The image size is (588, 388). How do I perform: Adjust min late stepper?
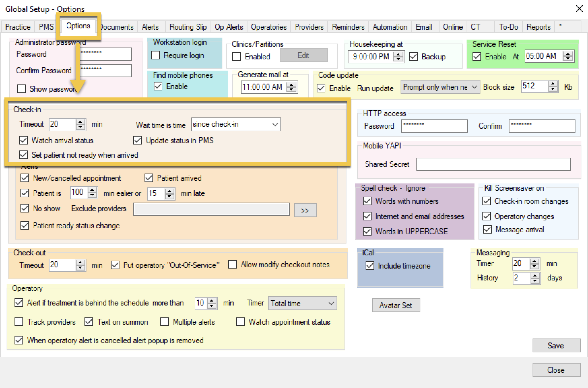coord(169,193)
